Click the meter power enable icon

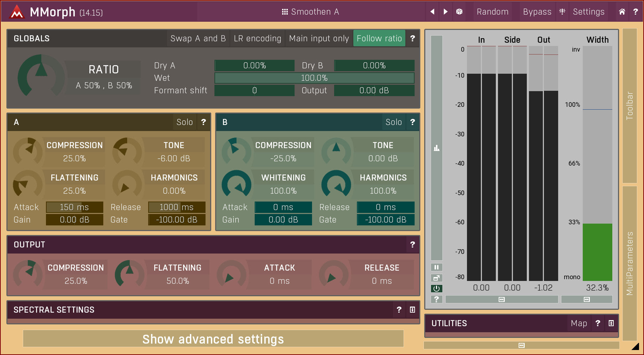(436, 288)
